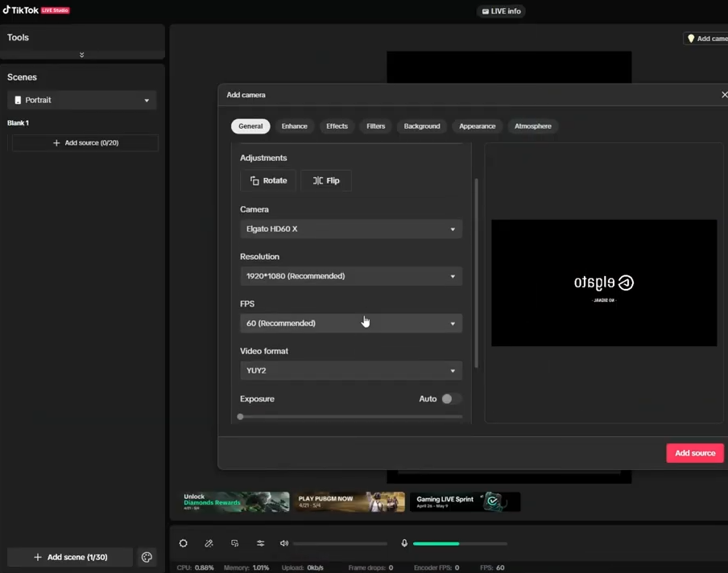728x573 pixels.
Task: Click the microphone volume slider
Action: [460, 544]
